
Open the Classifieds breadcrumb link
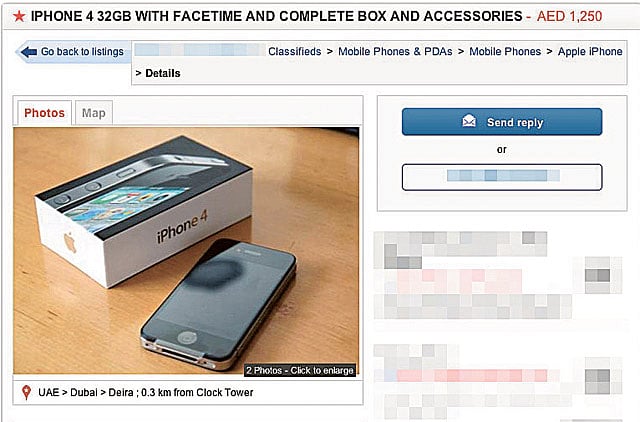(x=294, y=51)
